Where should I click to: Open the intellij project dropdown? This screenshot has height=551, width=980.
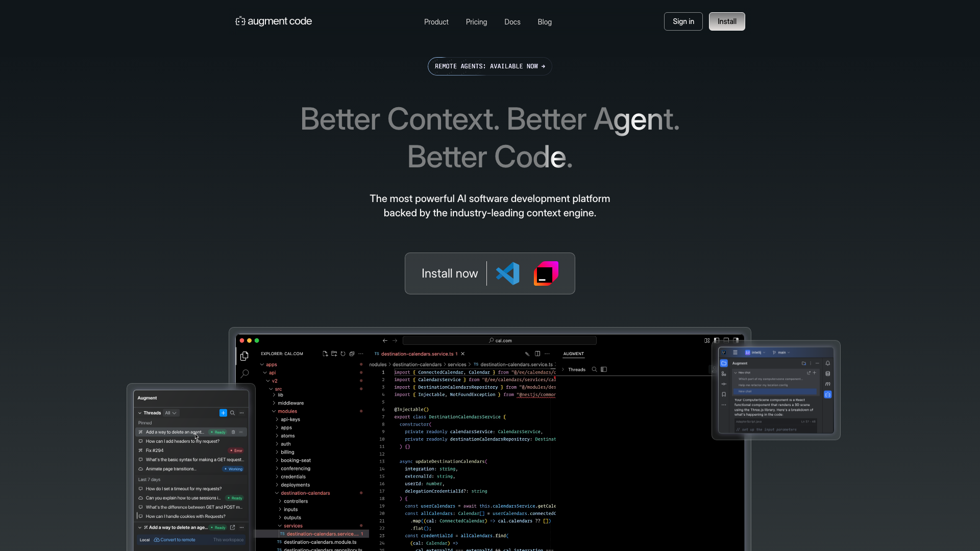pos(755,353)
